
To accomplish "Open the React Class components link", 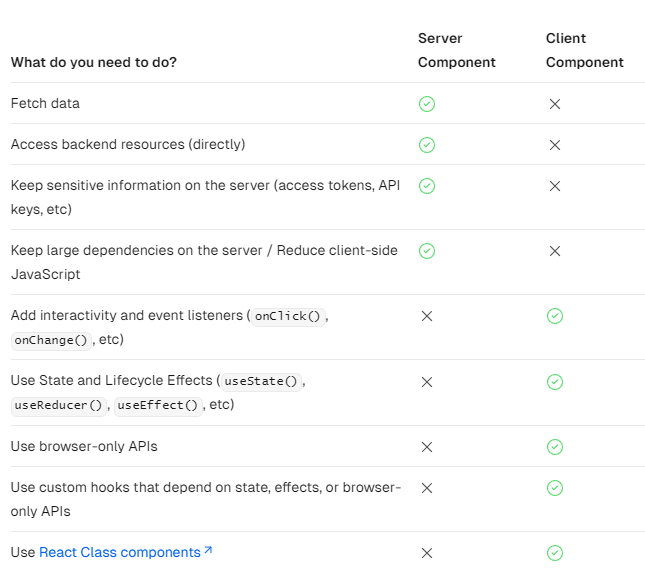I will tap(119, 553).
